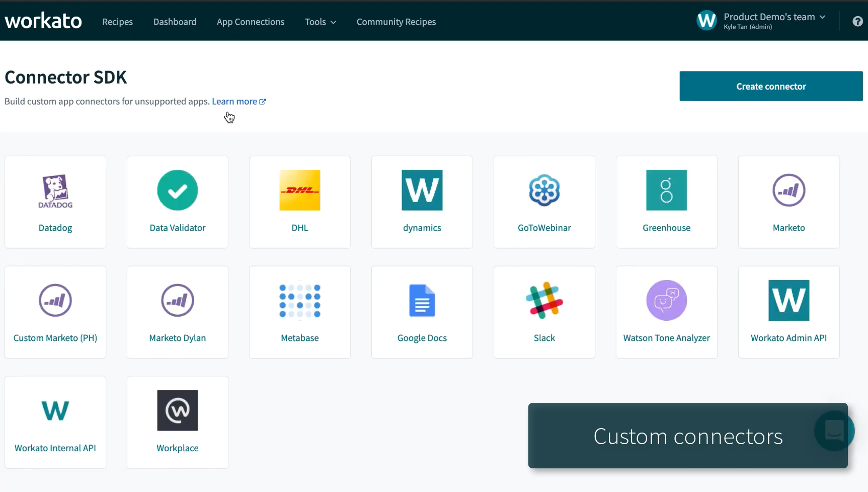Open the Workato Admin API icon
Screen dimensions: 868x492
789,300
